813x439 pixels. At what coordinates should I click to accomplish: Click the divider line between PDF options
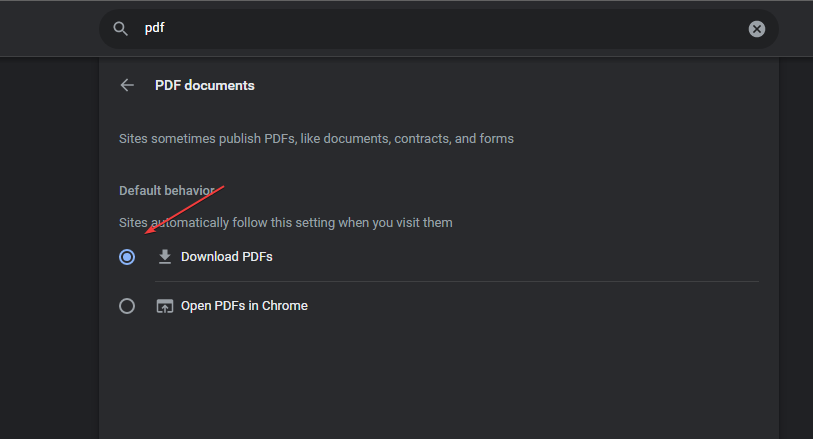click(457, 282)
